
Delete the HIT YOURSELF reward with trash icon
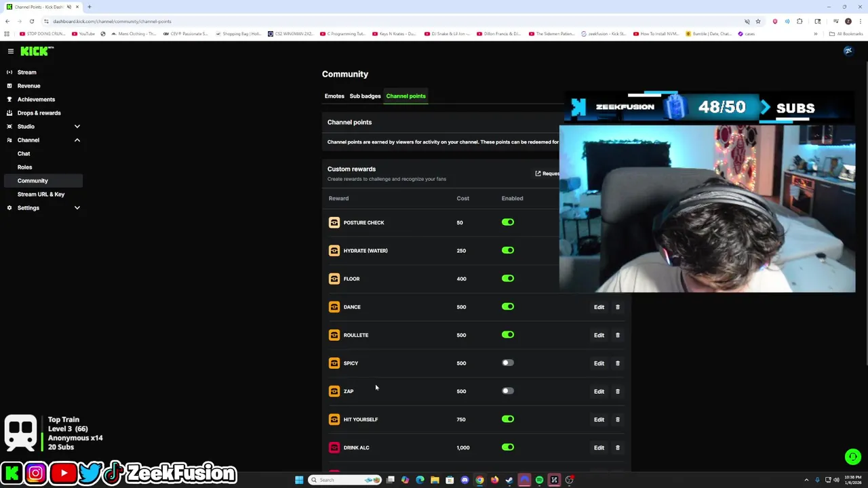(617, 420)
